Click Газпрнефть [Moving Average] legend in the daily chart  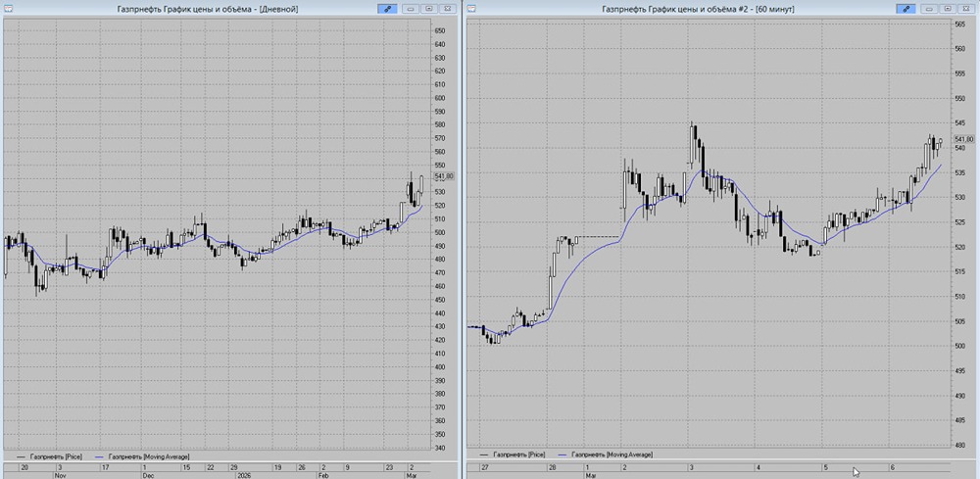click(x=149, y=456)
